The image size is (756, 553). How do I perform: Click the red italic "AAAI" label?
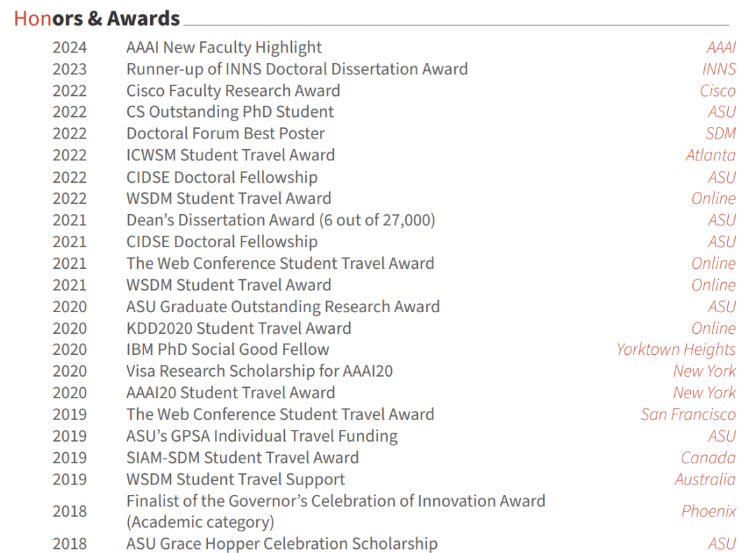click(x=720, y=48)
